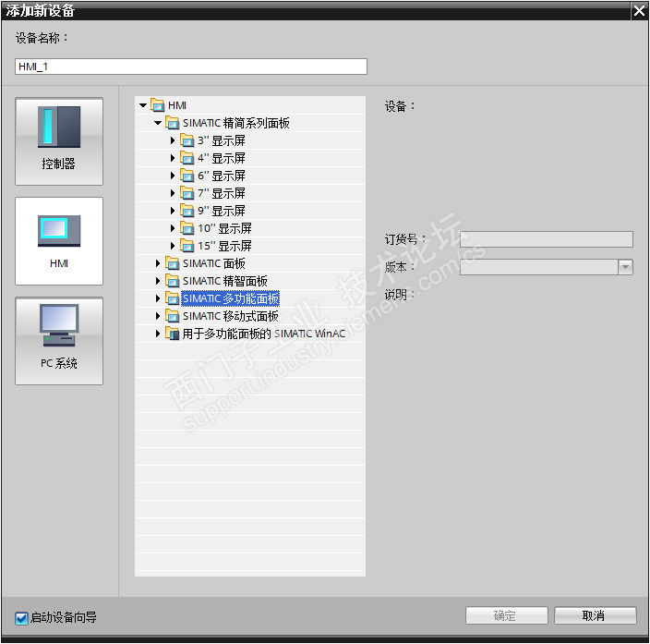Expand the SIMATIC 多功能面板 node
The image size is (650, 644).
[158, 298]
